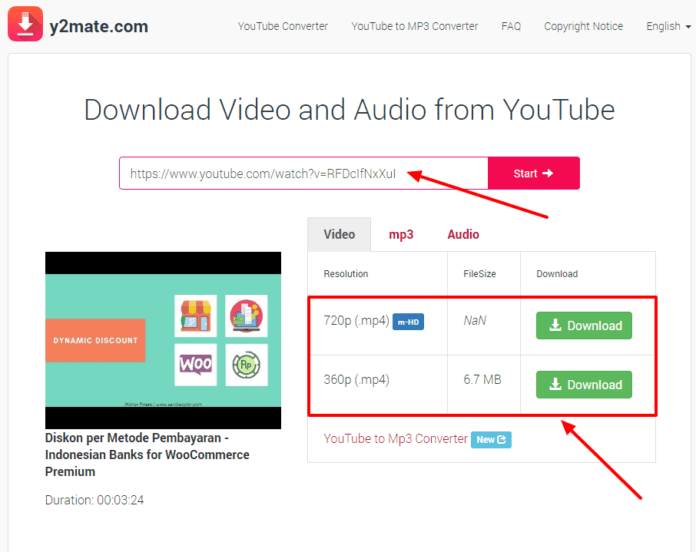696x552 pixels.
Task: Click the Download column header
Action: pyautogui.click(x=557, y=274)
